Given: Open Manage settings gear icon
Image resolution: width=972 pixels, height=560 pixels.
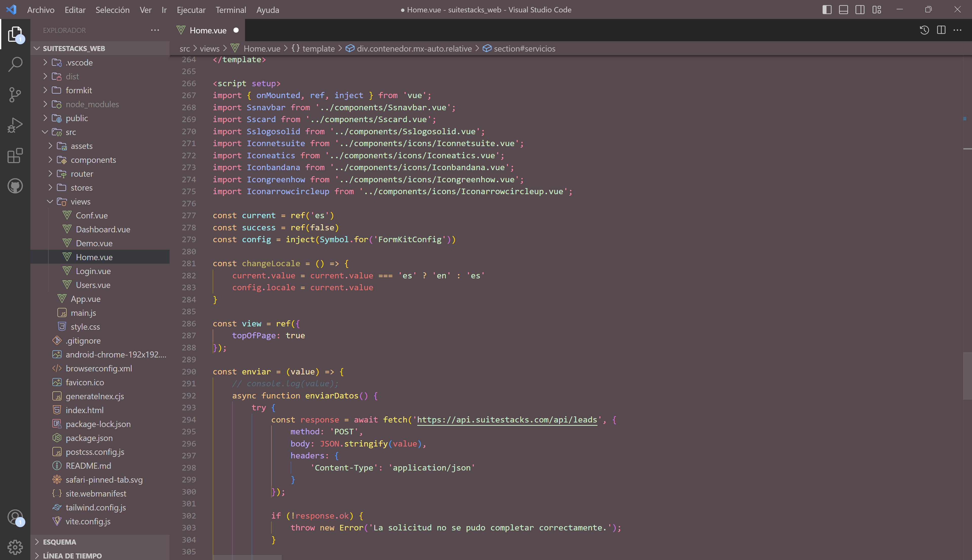Looking at the screenshot, I should (15, 547).
